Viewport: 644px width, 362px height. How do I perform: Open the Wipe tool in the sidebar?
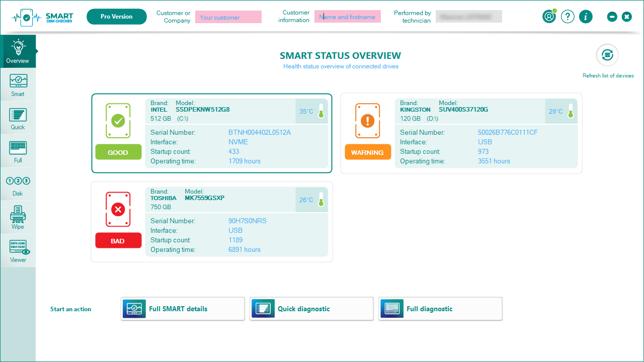click(18, 218)
